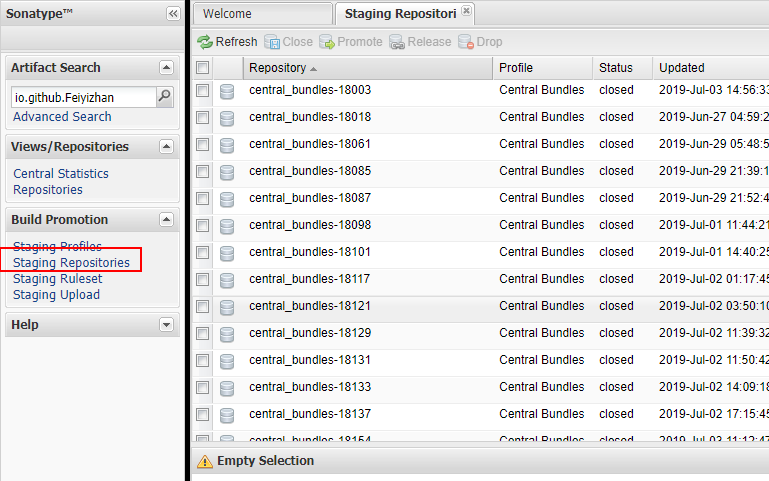Click the Release toolbar icon

coord(397,42)
